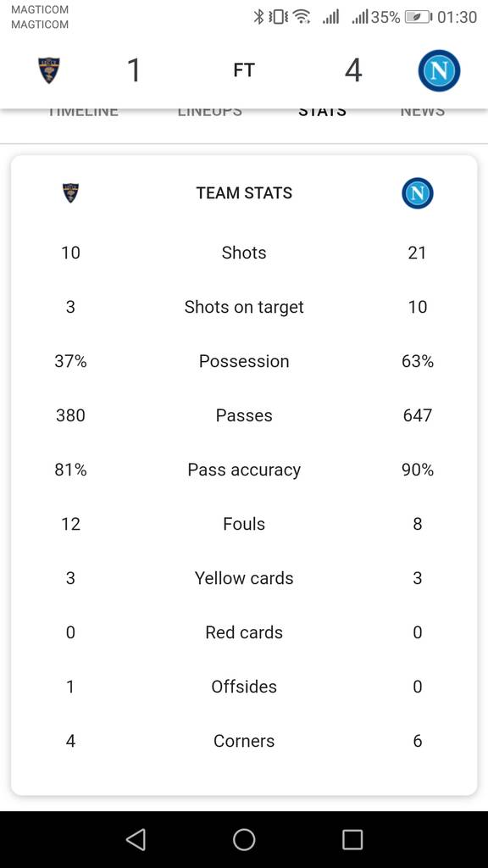Tap the Wi-Fi icon in status bar
488x868 pixels.
302,17
